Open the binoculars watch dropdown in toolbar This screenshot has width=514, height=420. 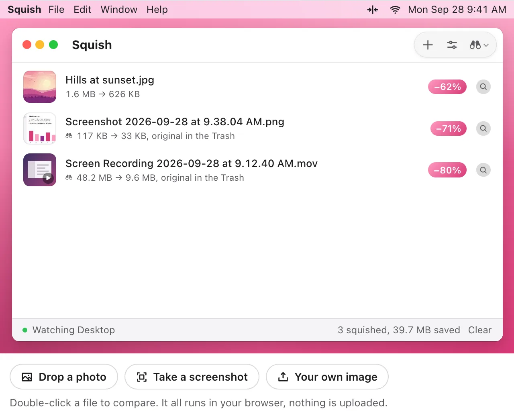479,45
